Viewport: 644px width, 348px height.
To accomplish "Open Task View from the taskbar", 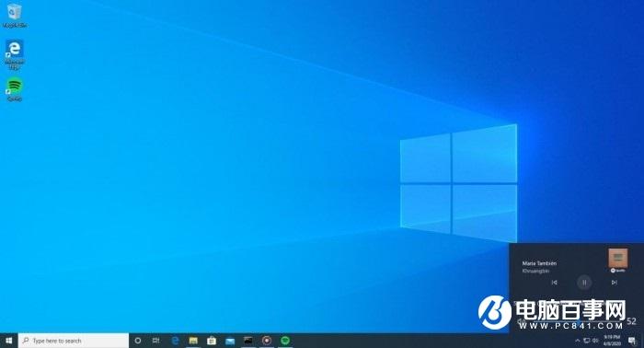I will 156,341.
